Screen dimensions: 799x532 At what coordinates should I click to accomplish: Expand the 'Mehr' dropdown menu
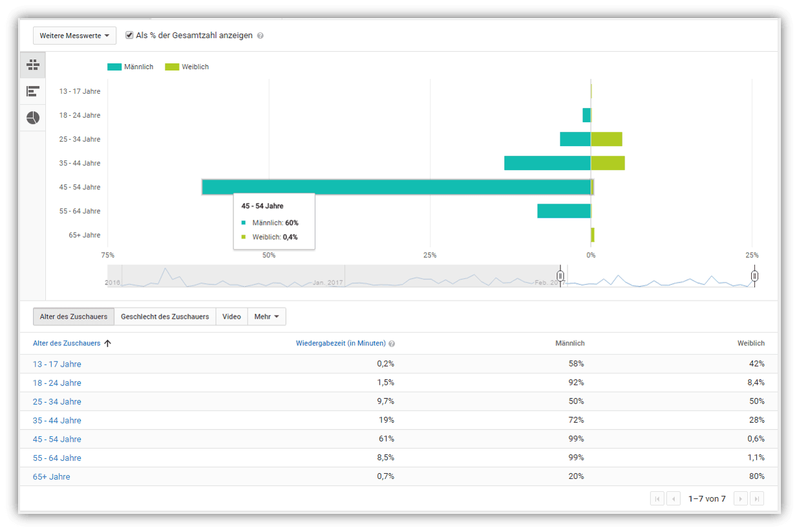266,316
